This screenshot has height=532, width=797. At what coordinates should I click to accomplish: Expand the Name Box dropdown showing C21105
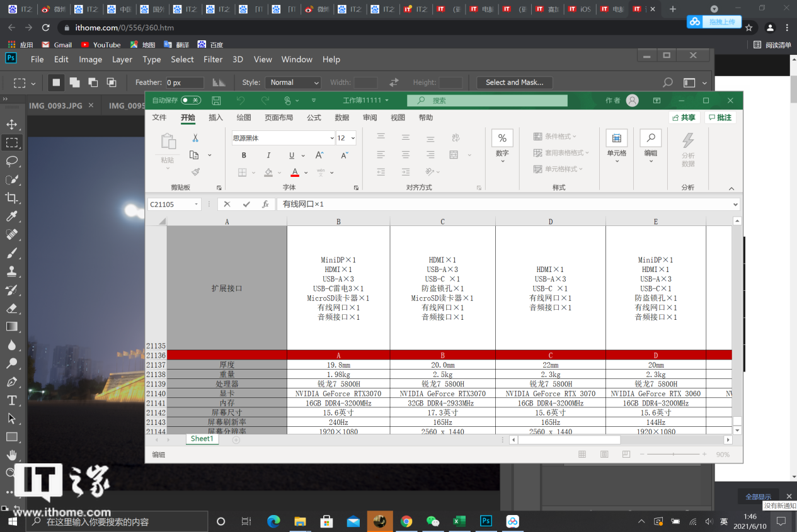pos(197,205)
